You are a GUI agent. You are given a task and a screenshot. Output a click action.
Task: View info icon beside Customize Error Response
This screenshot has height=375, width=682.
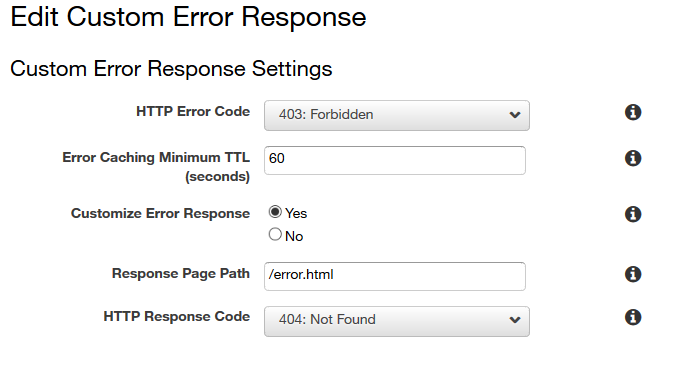(633, 214)
